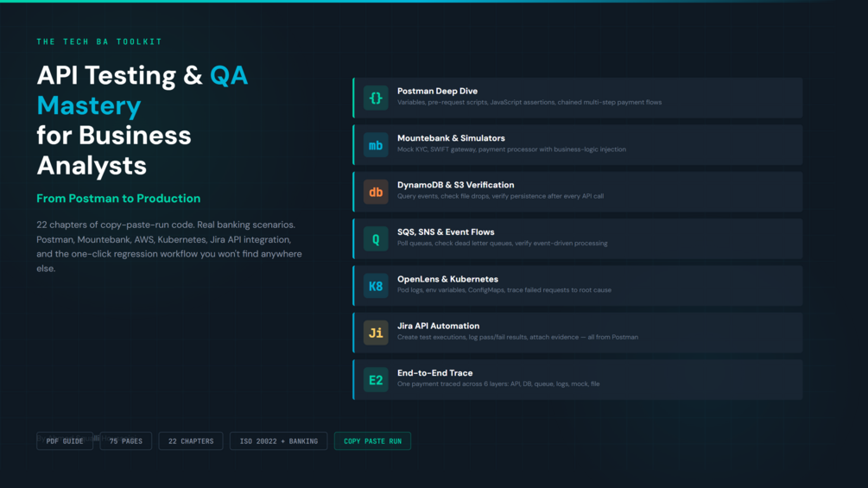The width and height of the screenshot is (868, 488).
Task: Select the 'Jira API Automation' title
Action: (x=439, y=326)
